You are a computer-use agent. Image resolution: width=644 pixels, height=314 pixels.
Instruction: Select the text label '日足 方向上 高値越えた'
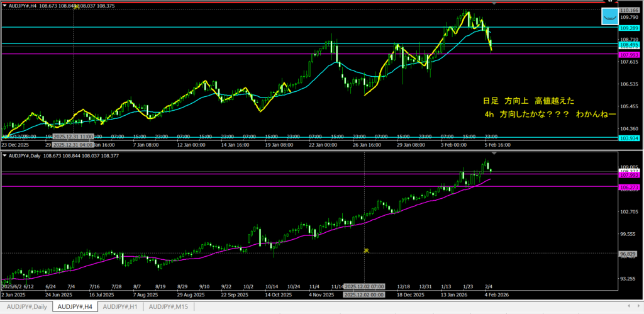(528, 101)
